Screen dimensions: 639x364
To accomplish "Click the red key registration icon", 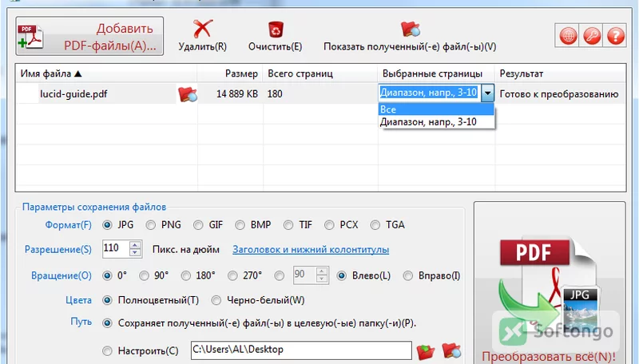I will click(592, 36).
